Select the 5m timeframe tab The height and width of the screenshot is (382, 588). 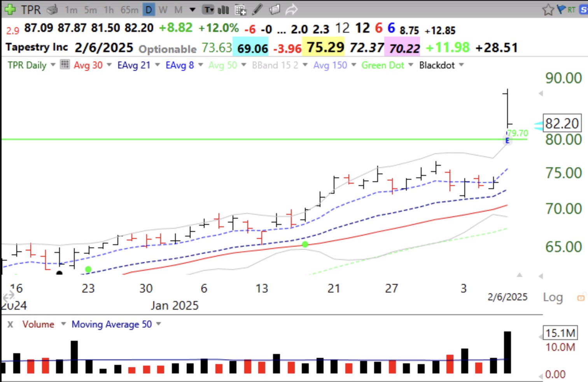[x=90, y=10]
